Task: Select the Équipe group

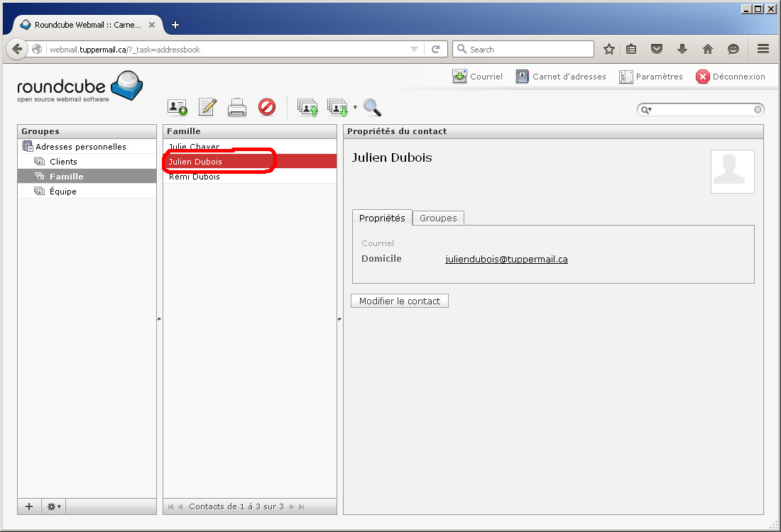Action: (63, 192)
